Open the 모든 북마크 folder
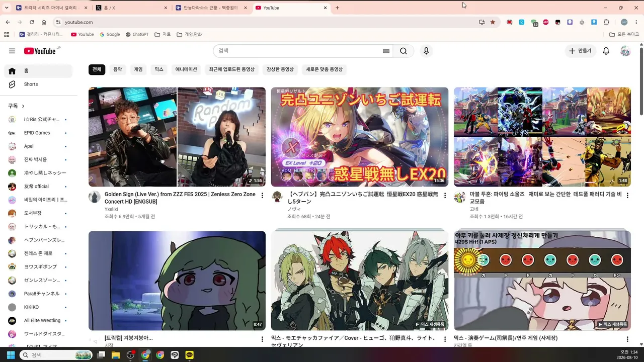 tap(624, 34)
